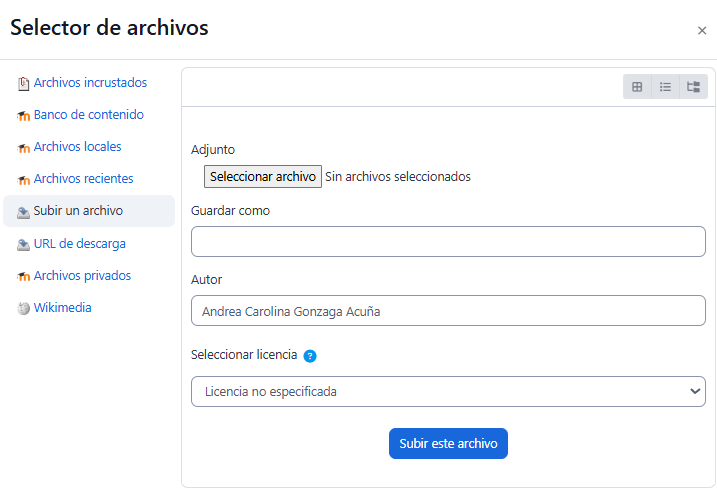Viewport: 717px width, 489px height.
Task: Select the Subir un archivo option
Action: (78, 211)
